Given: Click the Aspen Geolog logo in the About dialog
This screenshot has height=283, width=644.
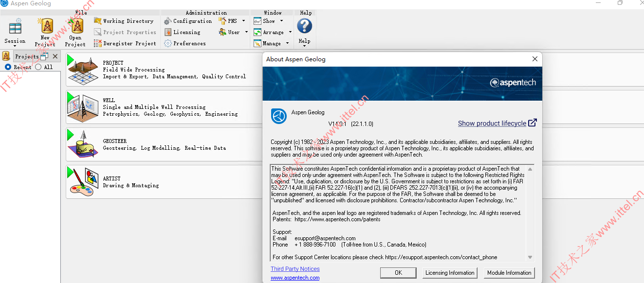Looking at the screenshot, I should 279,116.
